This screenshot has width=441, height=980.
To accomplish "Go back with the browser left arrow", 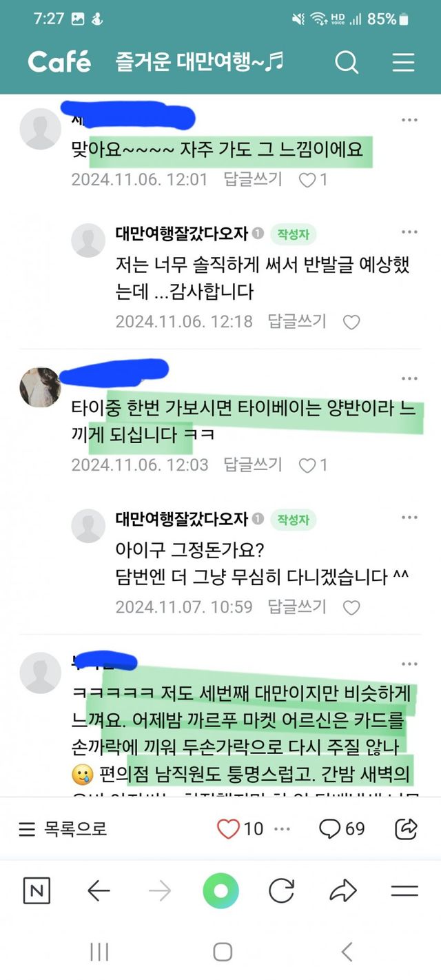I will pos(99,891).
